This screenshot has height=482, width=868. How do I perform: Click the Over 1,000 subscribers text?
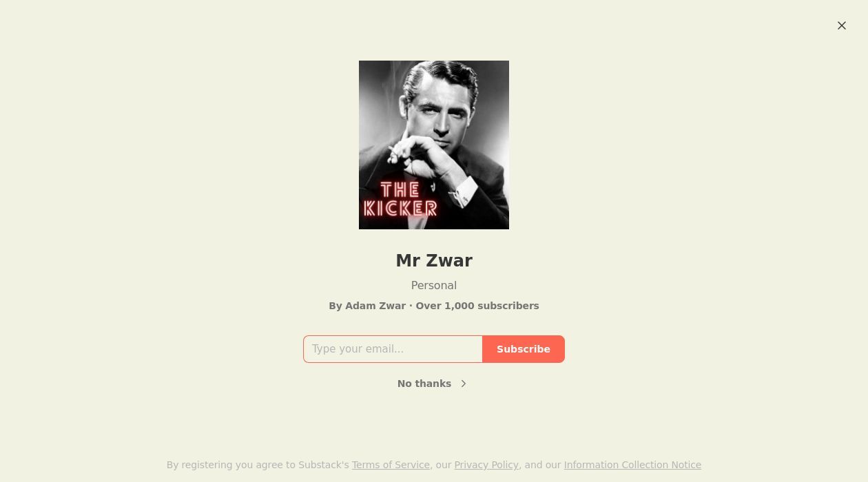477,306
